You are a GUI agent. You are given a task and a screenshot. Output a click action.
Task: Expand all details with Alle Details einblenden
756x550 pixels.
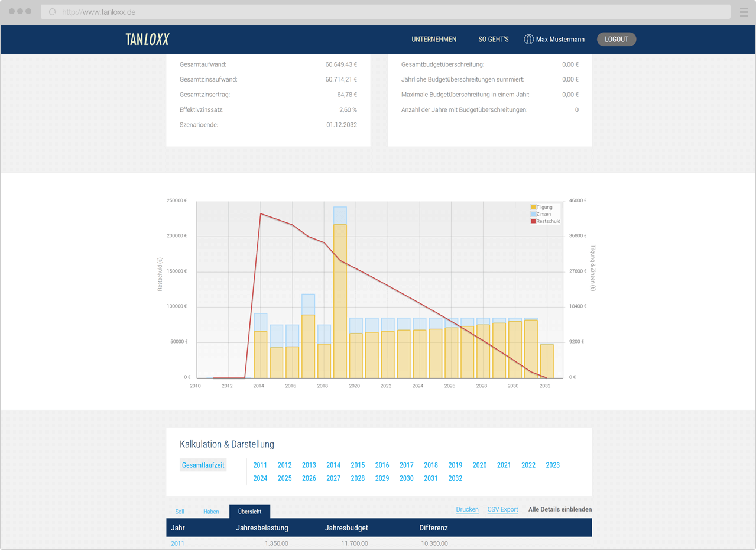pyautogui.click(x=560, y=509)
